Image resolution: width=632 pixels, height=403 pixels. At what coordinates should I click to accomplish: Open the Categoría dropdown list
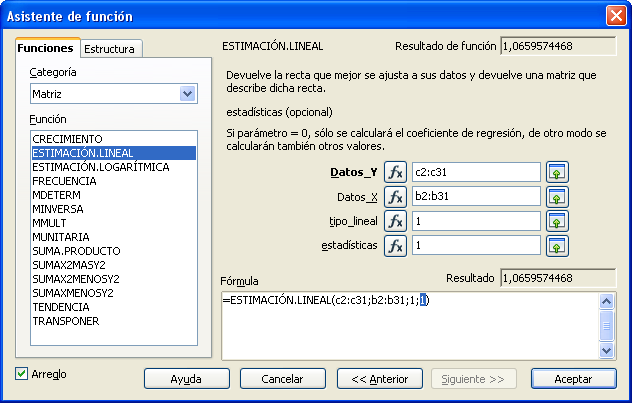(x=186, y=94)
